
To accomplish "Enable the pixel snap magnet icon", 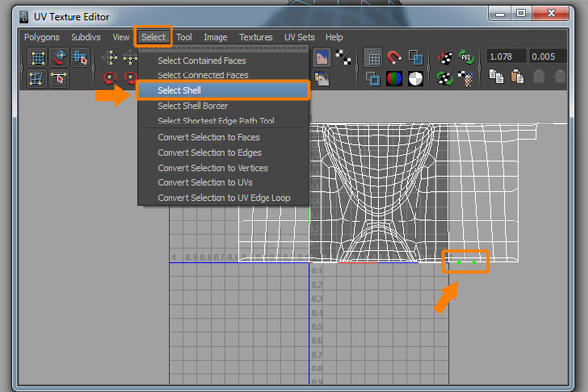I will coord(395,58).
